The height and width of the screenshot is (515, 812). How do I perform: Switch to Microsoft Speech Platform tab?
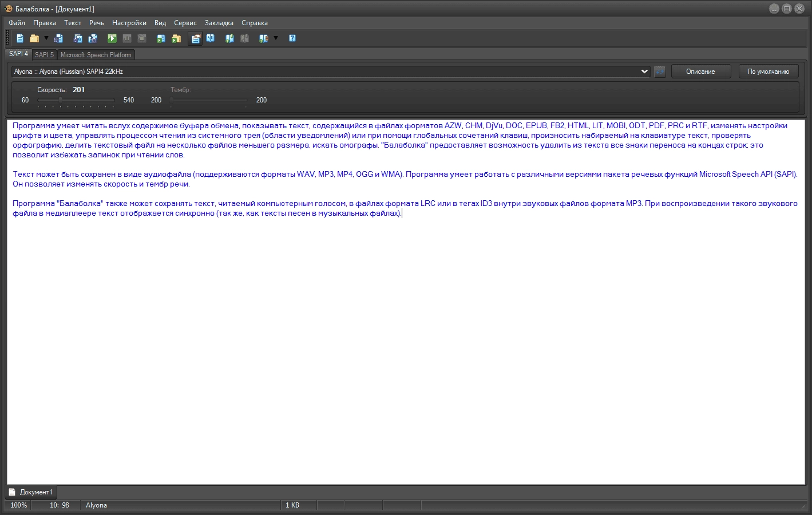96,55
